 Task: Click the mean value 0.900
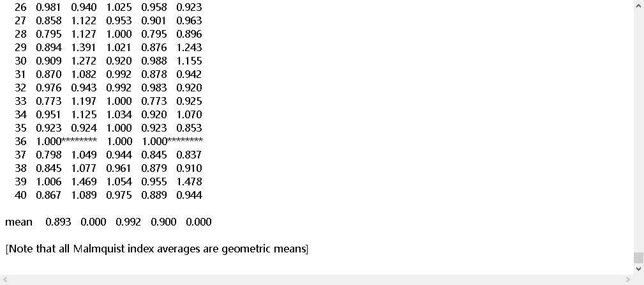pos(163,222)
